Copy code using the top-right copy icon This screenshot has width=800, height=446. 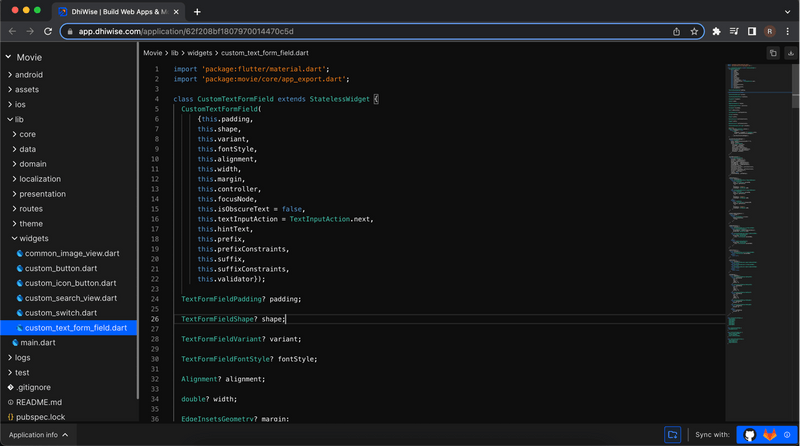tap(773, 53)
